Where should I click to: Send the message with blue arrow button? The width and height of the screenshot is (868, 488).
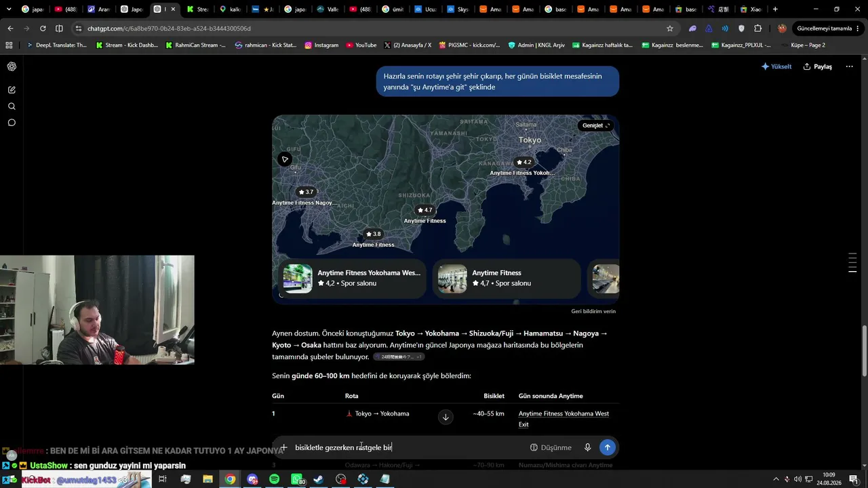click(607, 447)
